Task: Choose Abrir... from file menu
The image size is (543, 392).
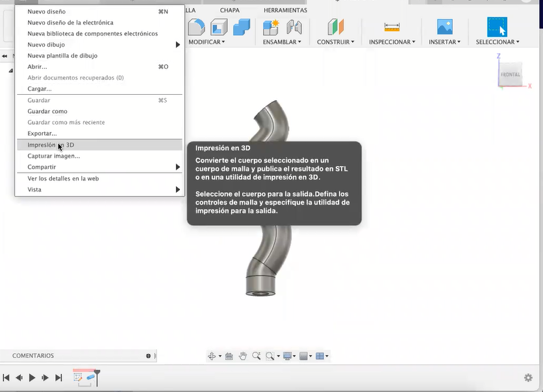Action: click(x=100, y=67)
